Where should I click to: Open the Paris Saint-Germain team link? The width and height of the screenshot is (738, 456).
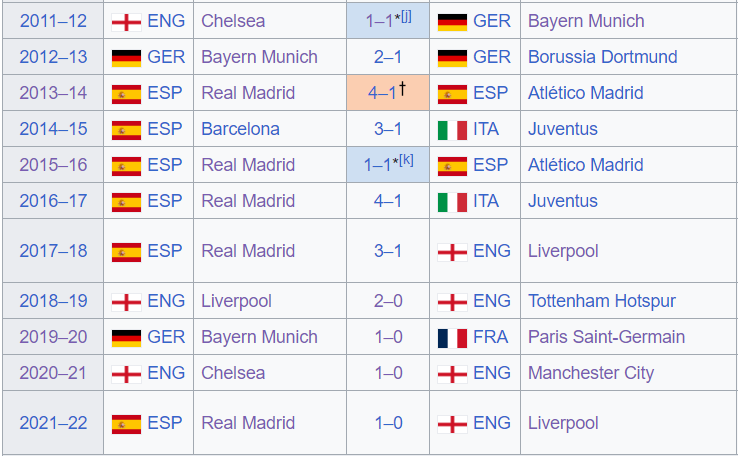[x=606, y=337]
